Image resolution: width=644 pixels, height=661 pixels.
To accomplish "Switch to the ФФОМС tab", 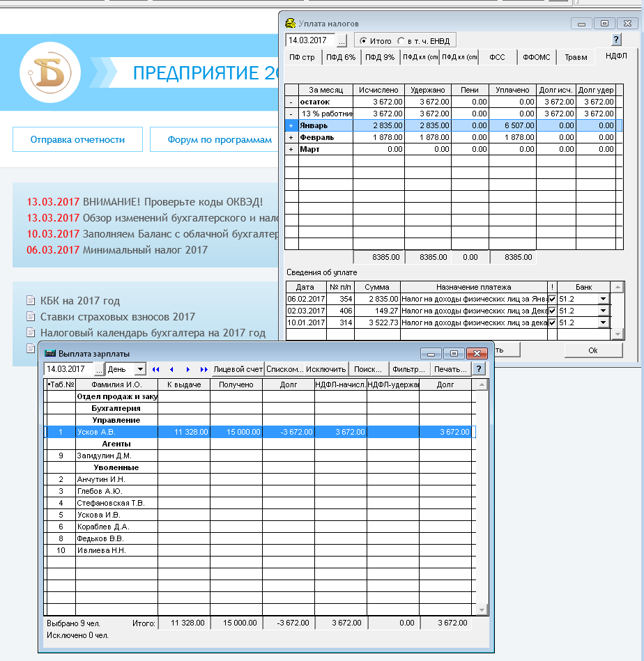I will (x=537, y=58).
